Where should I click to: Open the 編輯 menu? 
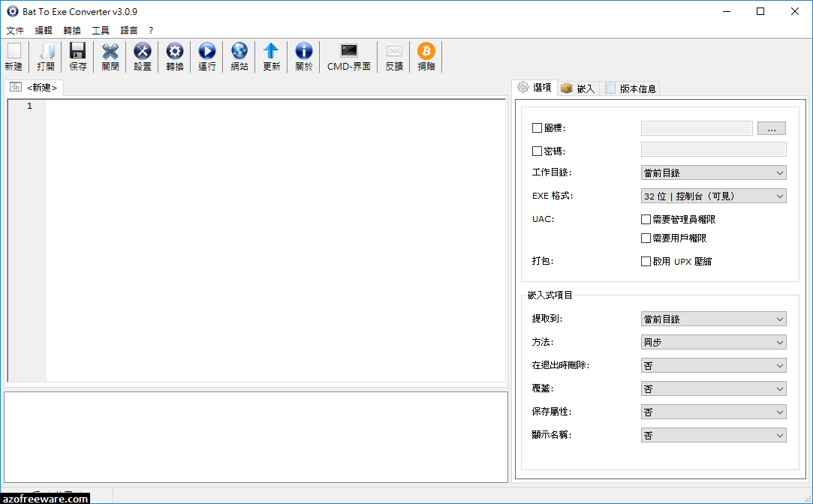tap(44, 31)
